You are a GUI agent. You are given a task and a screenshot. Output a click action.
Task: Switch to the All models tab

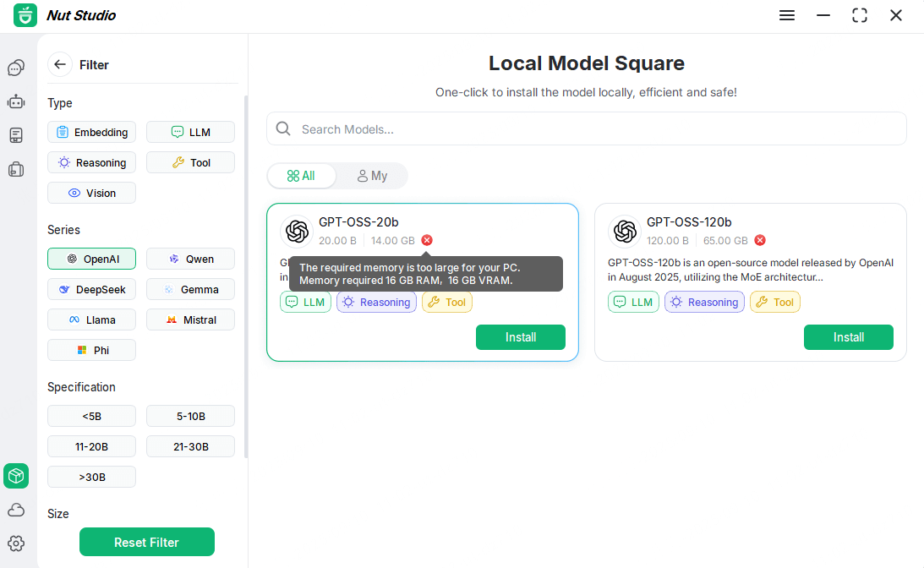coord(301,176)
